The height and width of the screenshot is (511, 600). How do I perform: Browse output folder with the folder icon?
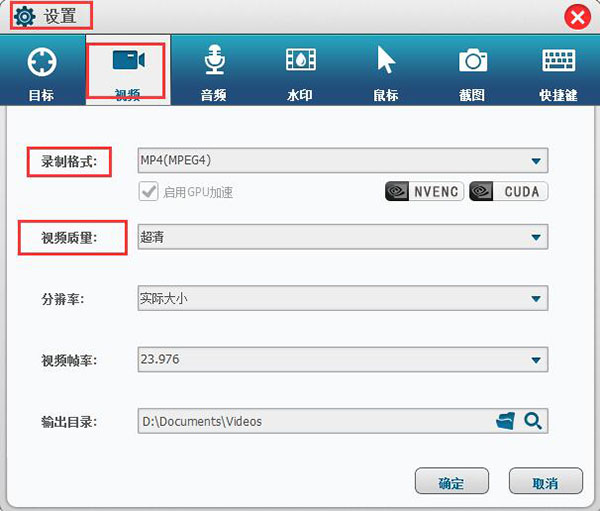[x=505, y=421]
